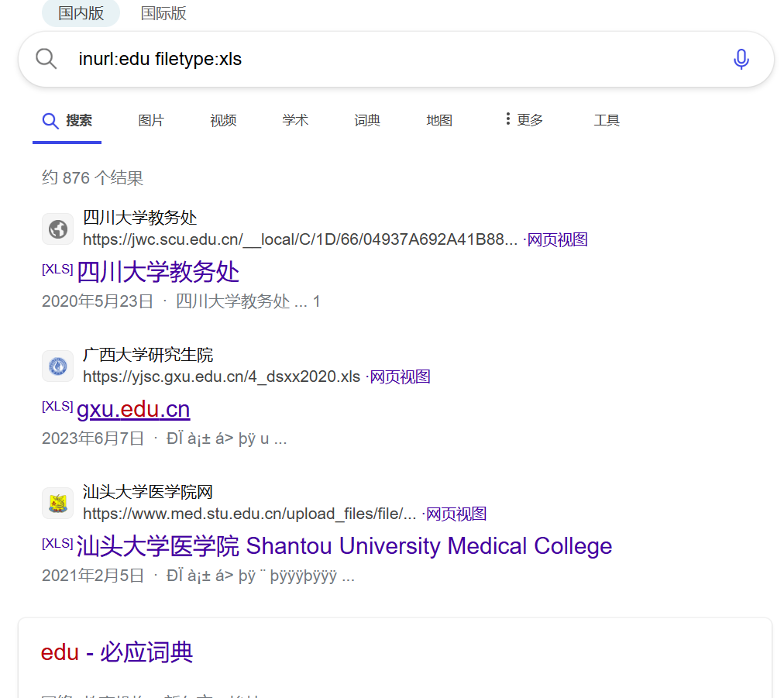Screen dimensions: 784x698
Task: Open the 词典 dictionary tab
Action: pyautogui.click(x=367, y=121)
